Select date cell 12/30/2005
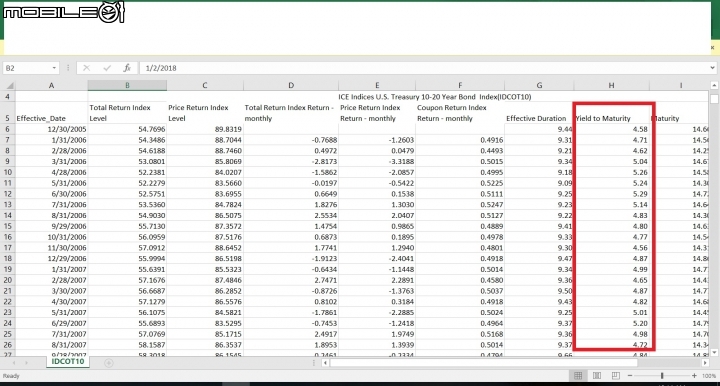The image size is (720, 386). (51, 129)
